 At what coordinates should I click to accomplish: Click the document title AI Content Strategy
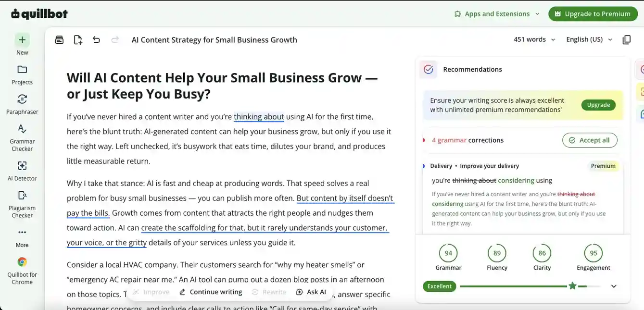pos(215,40)
